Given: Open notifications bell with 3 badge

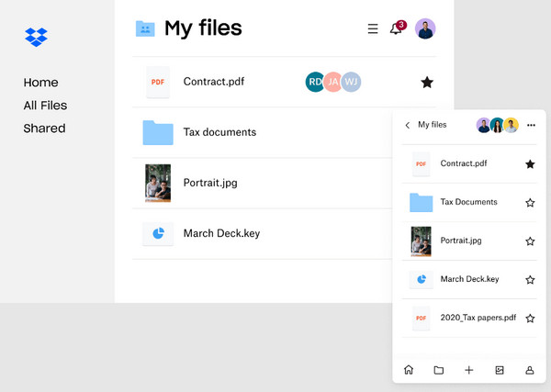Looking at the screenshot, I should (398, 28).
